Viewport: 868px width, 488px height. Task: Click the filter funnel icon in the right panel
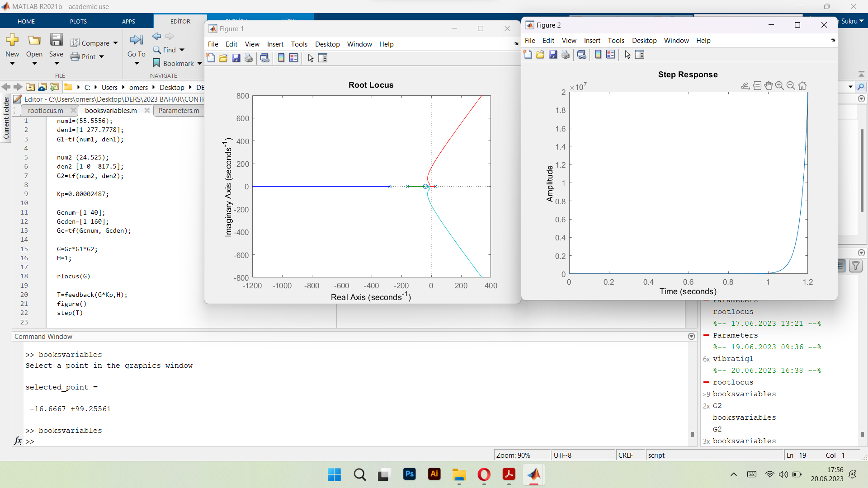(x=856, y=266)
